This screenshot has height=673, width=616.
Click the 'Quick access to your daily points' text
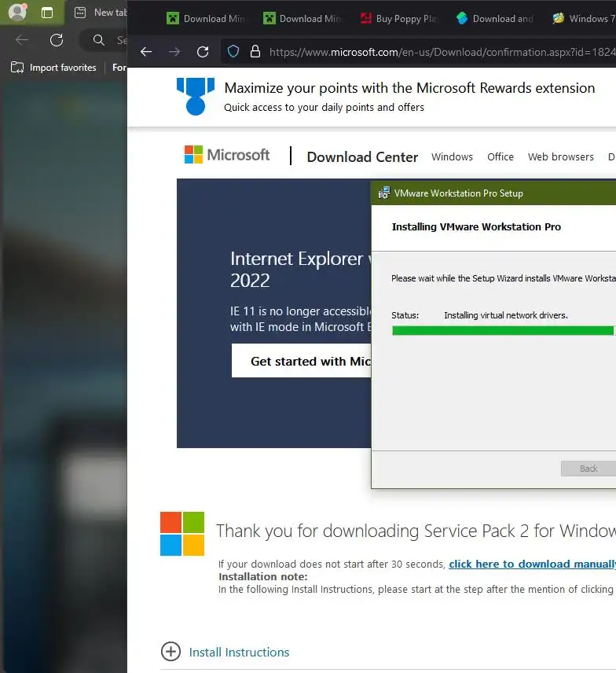coord(324,107)
